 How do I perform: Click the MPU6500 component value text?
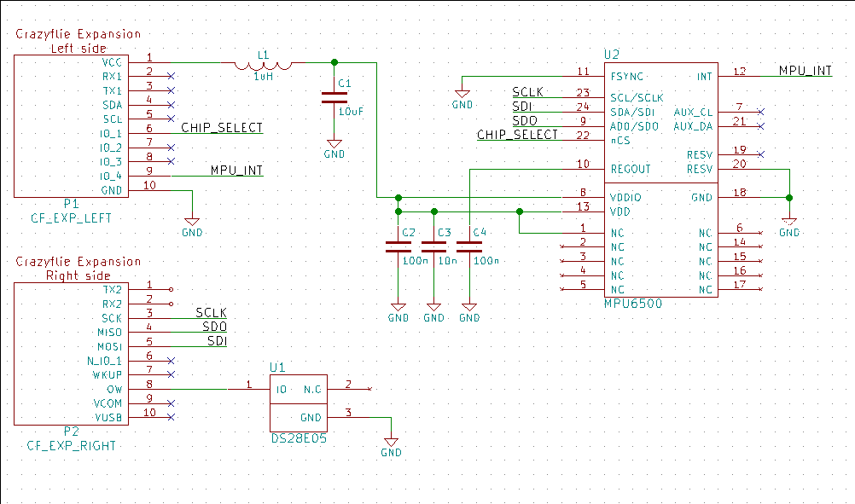tap(633, 304)
